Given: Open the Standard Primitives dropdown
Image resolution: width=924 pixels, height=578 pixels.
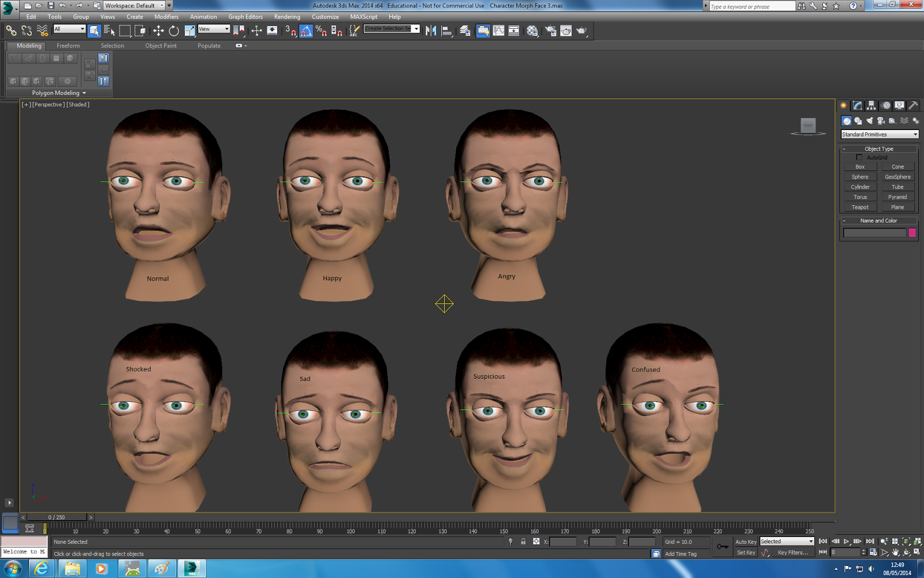Looking at the screenshot, I should pos(878,134).
